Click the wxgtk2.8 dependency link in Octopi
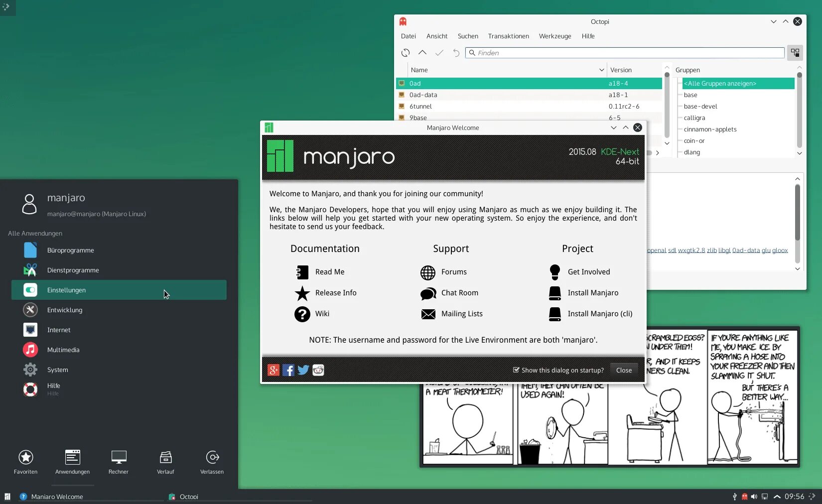 [x=691, y=251]
